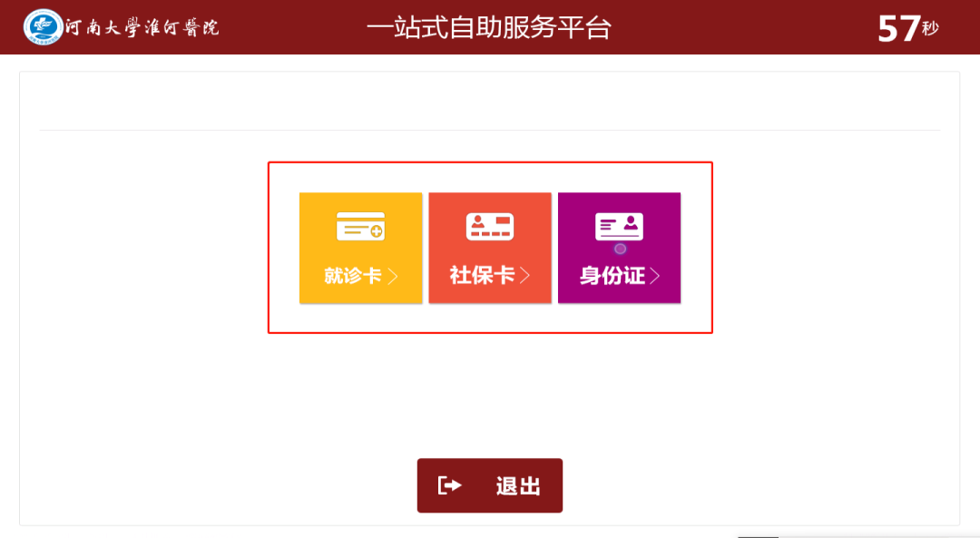Select the 就诊卡 label text
980x538 pixels.
[352, 276]
